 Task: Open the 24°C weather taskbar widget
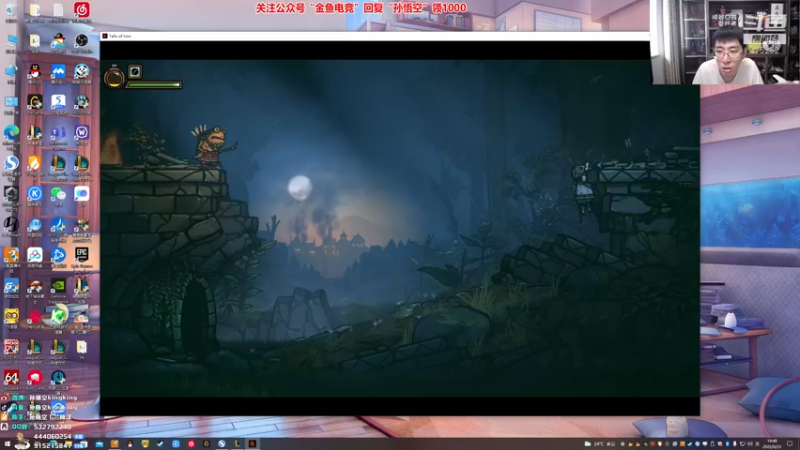pos(599,444)
